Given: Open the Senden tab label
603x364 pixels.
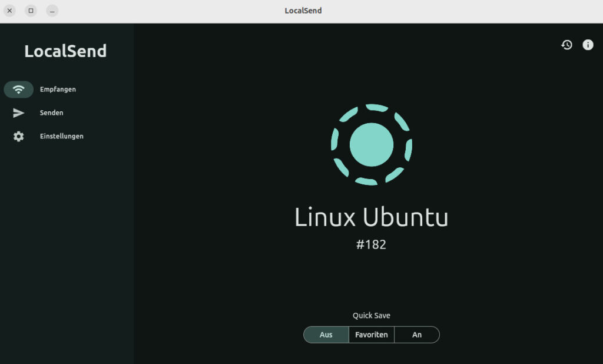Looking at the screenshot, I should (x=52, y=113).
